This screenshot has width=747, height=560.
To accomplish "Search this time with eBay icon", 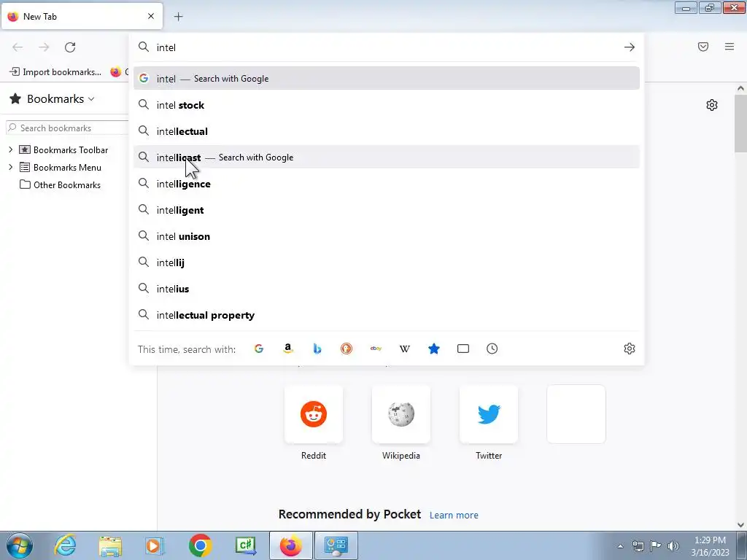I will pyautogui.click(x=376, y=349).
